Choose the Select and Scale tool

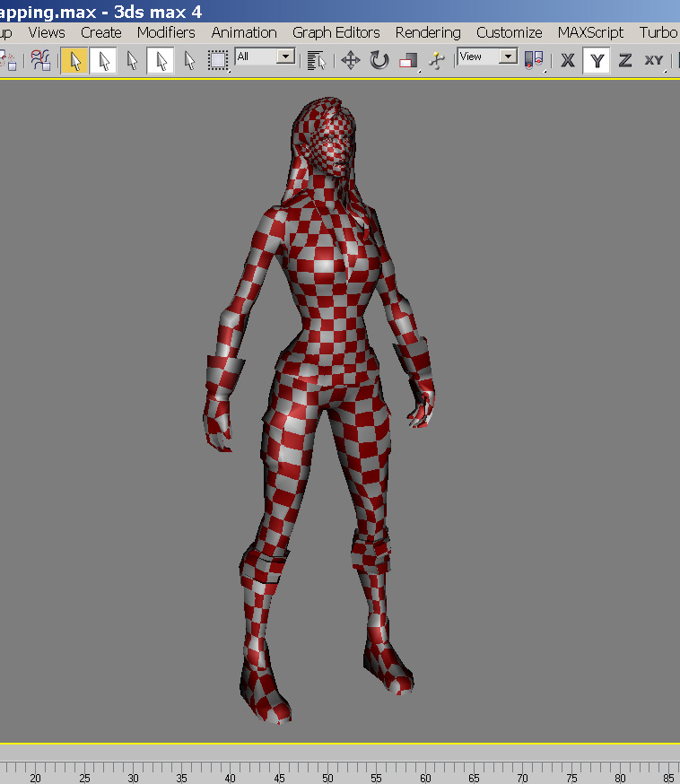point(408,61)
